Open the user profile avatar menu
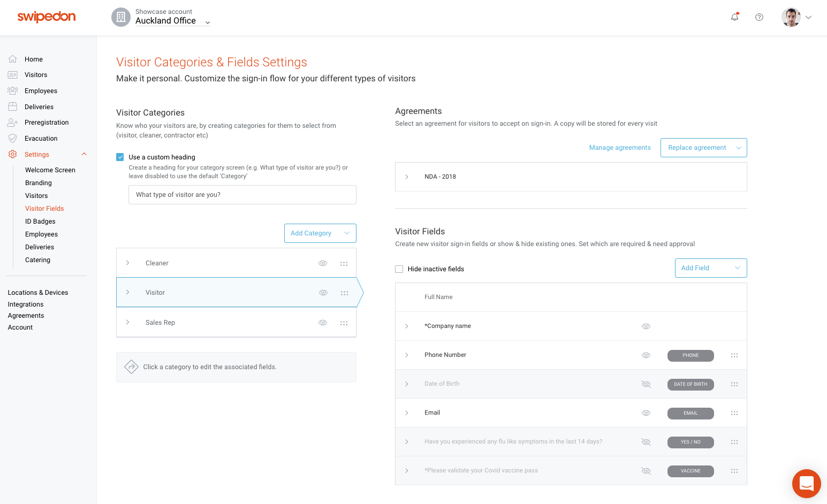This screenshot has width=827, height=504. coord(796,17)
